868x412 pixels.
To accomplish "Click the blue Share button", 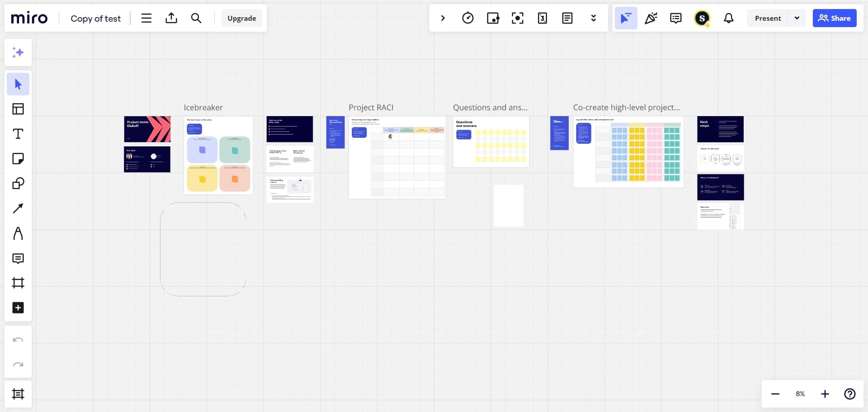I will click(834, 18).
